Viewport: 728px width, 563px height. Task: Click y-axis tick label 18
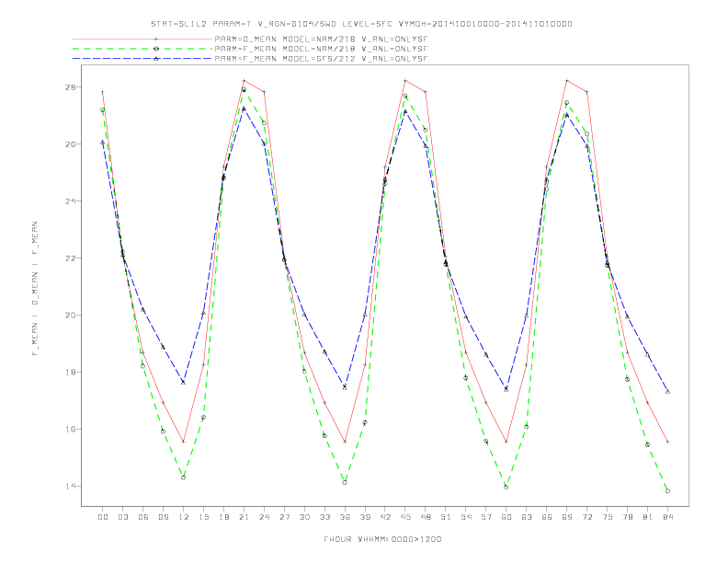coord(72,372)
